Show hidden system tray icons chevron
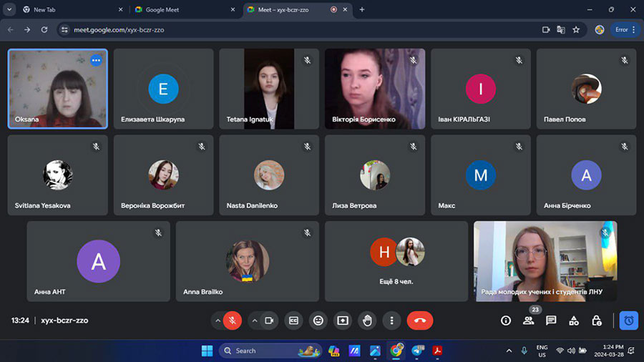 click(x=509, y=351)
